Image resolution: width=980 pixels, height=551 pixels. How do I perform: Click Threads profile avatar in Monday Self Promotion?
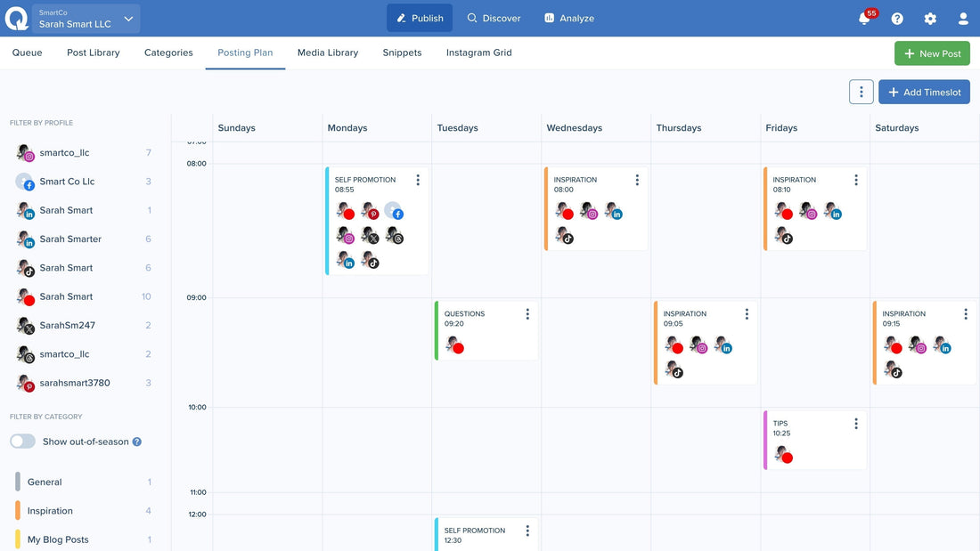point(395,236)
